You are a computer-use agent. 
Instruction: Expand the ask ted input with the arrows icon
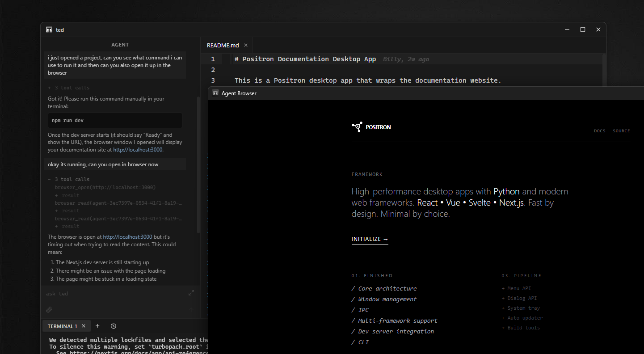[191, 293]
